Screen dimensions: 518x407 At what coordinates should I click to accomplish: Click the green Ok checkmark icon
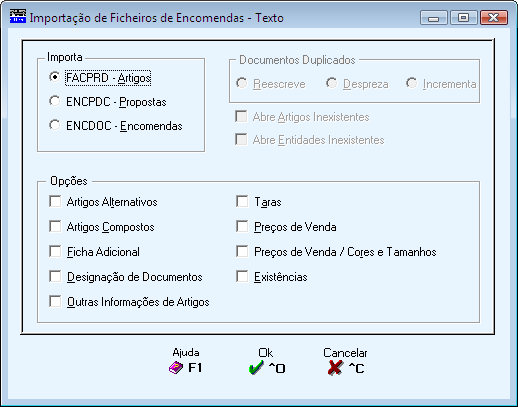(256, 368)
